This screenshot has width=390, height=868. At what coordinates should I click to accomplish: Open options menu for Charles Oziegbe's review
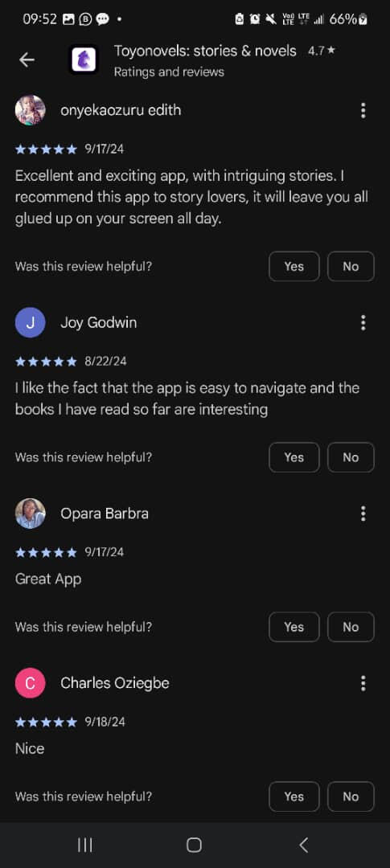pos(363,683)
